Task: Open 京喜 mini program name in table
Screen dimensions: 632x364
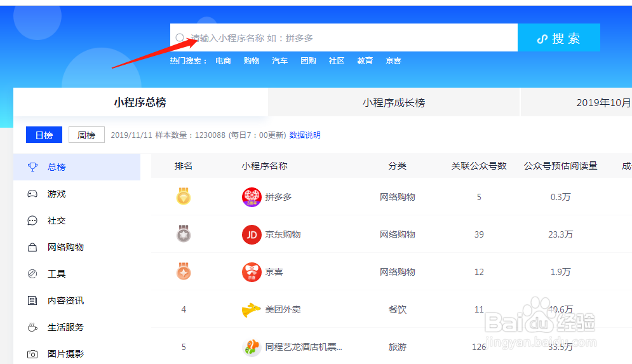Action: pos(274,272)
